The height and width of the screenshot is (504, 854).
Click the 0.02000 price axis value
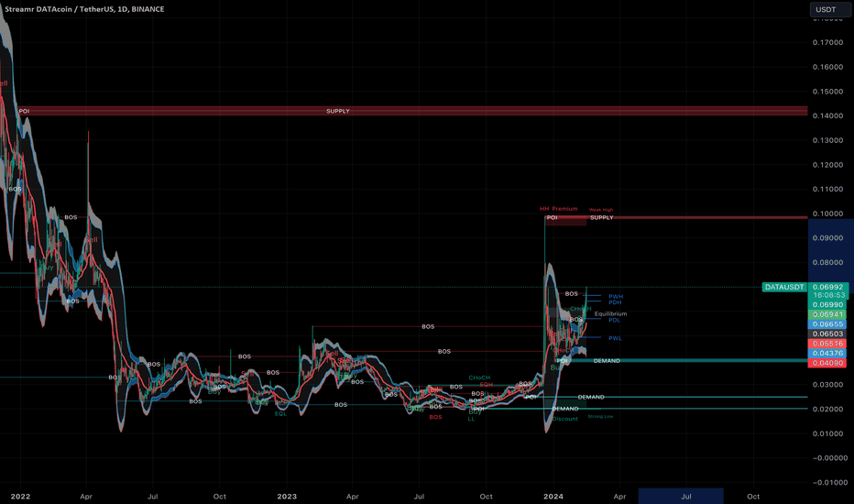click(x=827, y=410)
